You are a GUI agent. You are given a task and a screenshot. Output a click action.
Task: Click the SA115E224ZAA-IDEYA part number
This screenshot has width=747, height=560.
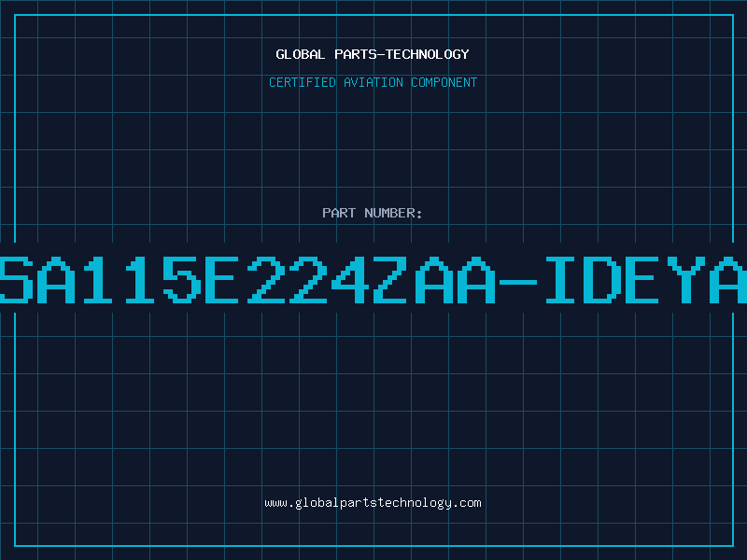pyautogui.click(x=373, y=280)
